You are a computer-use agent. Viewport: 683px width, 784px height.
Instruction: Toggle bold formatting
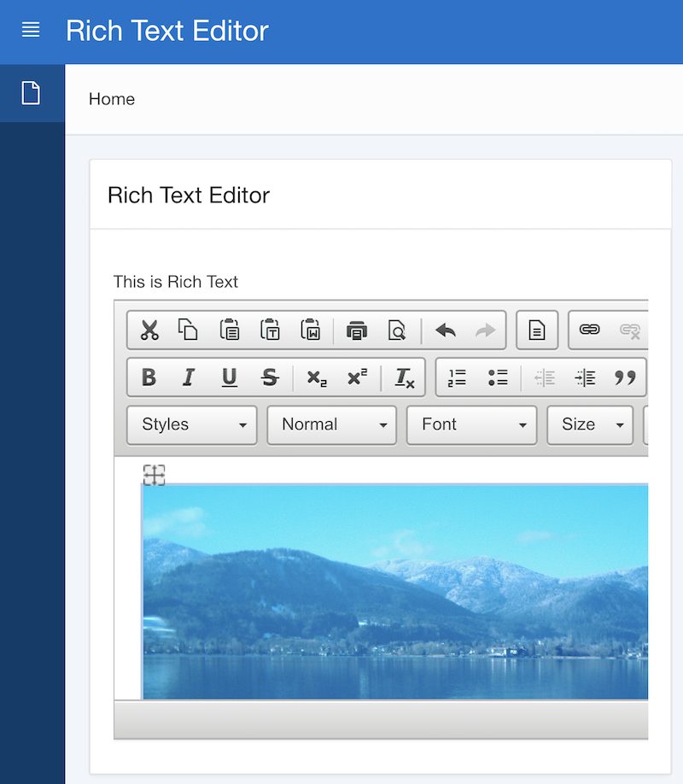148,377
